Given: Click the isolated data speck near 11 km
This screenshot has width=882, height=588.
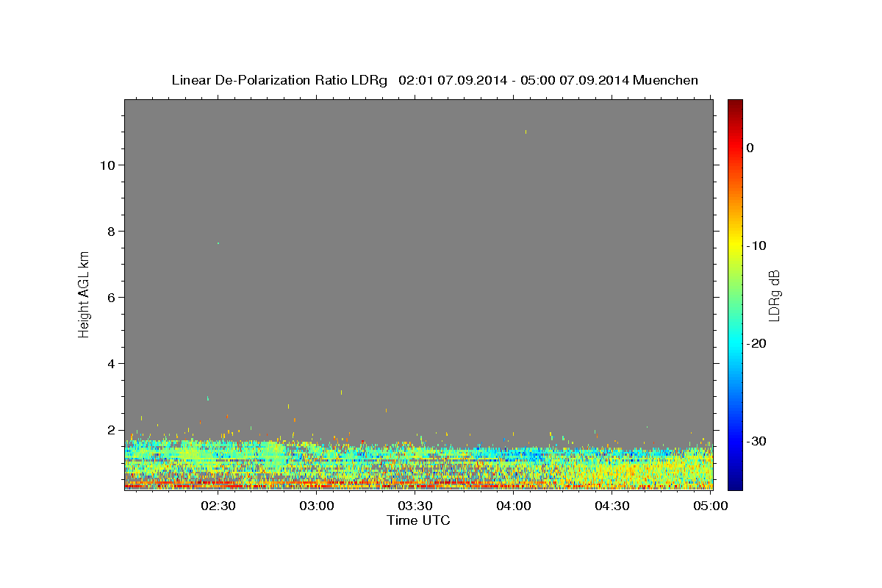Looking at the screenshot, I should (526, 132).
